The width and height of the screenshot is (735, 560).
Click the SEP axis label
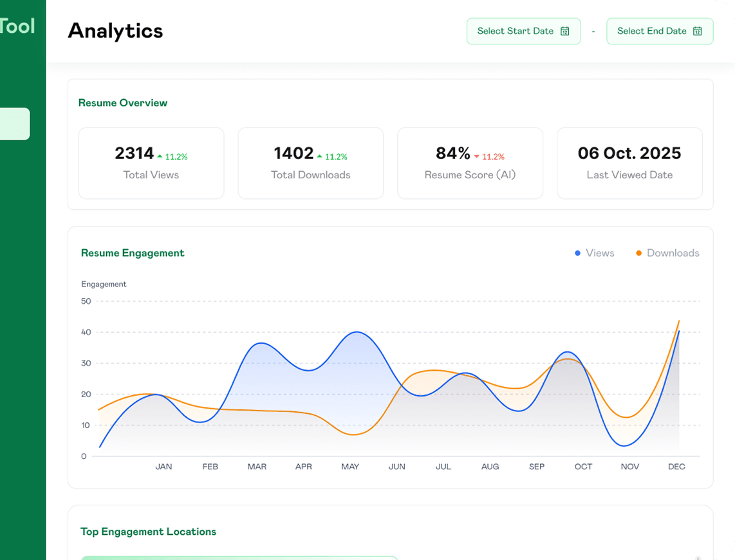pos(537,467)
